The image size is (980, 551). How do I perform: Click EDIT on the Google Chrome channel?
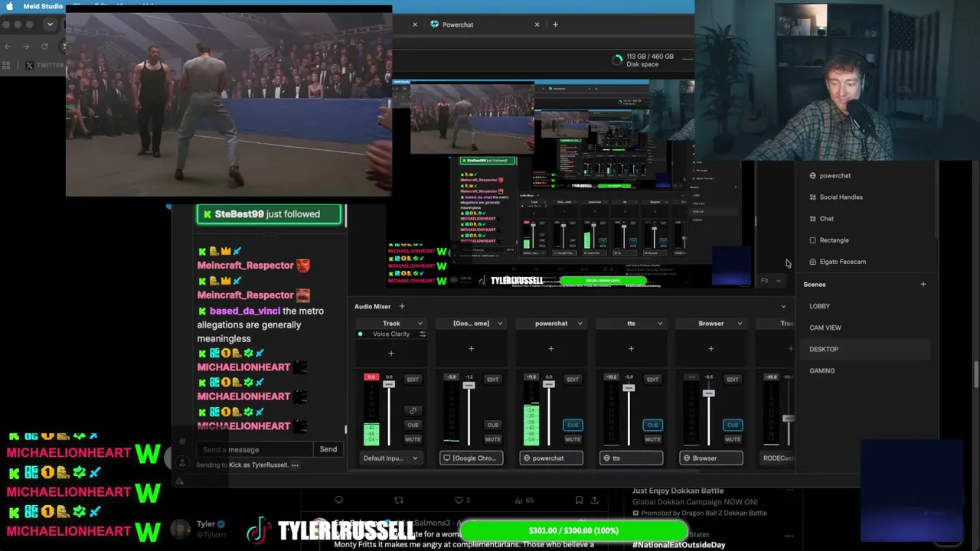(x=492, y=380)
